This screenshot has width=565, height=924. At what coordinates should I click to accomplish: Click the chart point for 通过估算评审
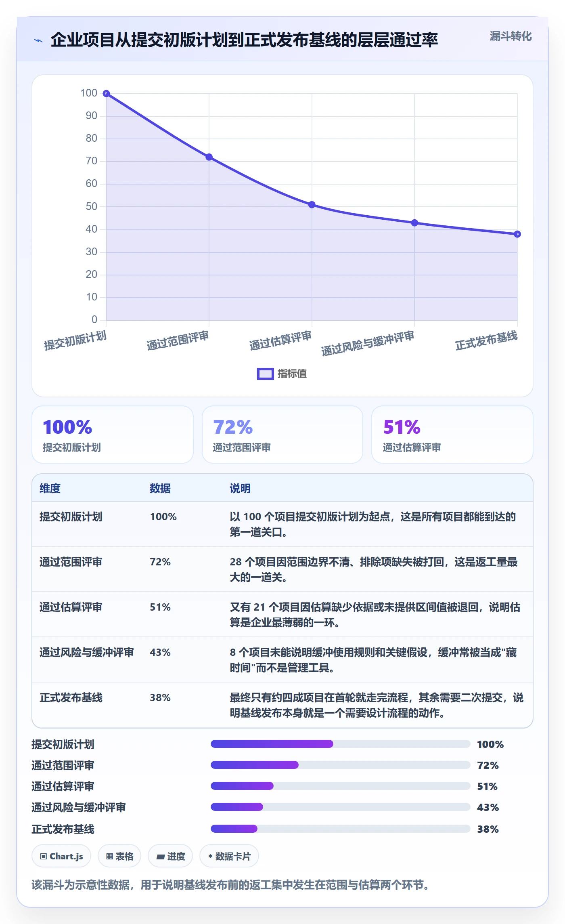(312, 205)
